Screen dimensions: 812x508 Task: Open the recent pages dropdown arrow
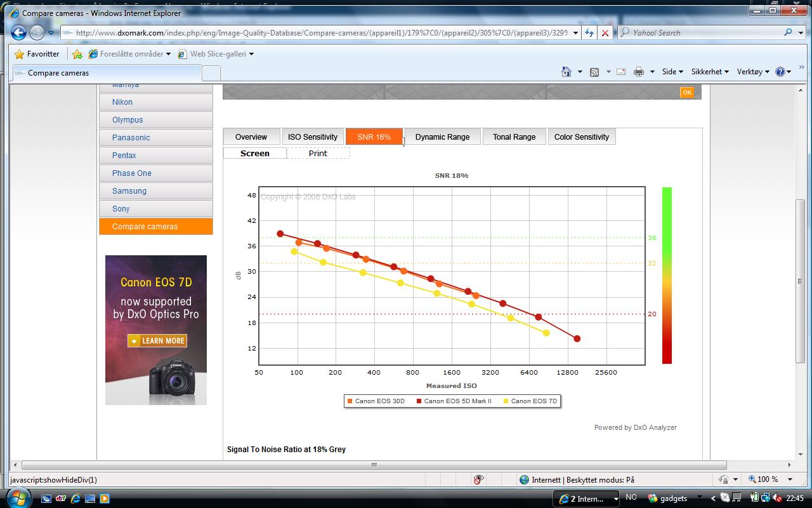(51, 33)
